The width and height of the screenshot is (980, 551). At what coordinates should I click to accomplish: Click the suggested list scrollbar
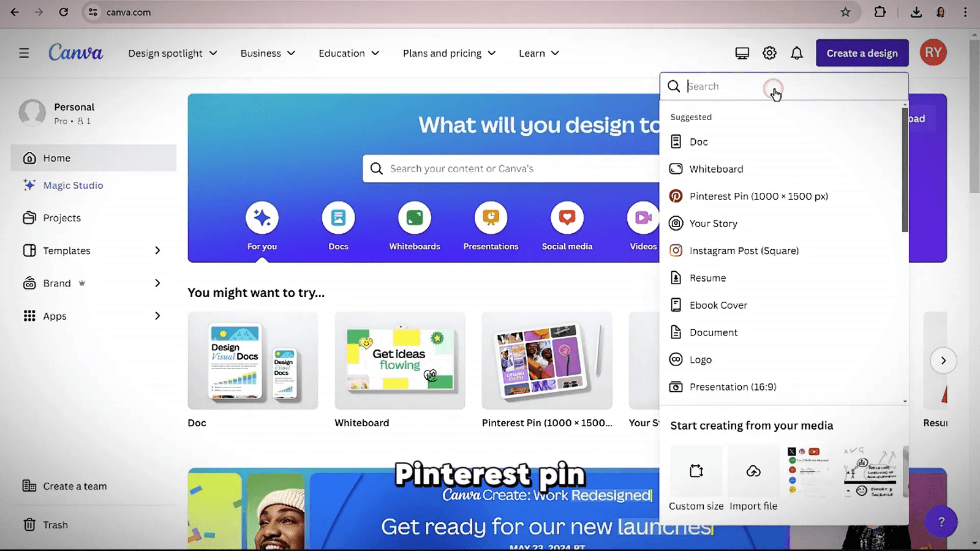coord(905,170)
